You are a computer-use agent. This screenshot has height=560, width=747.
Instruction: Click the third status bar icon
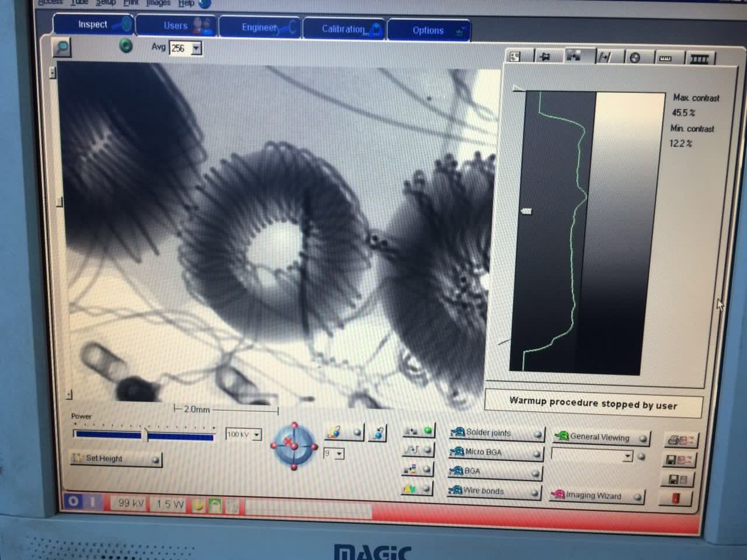tap(232, 506)
